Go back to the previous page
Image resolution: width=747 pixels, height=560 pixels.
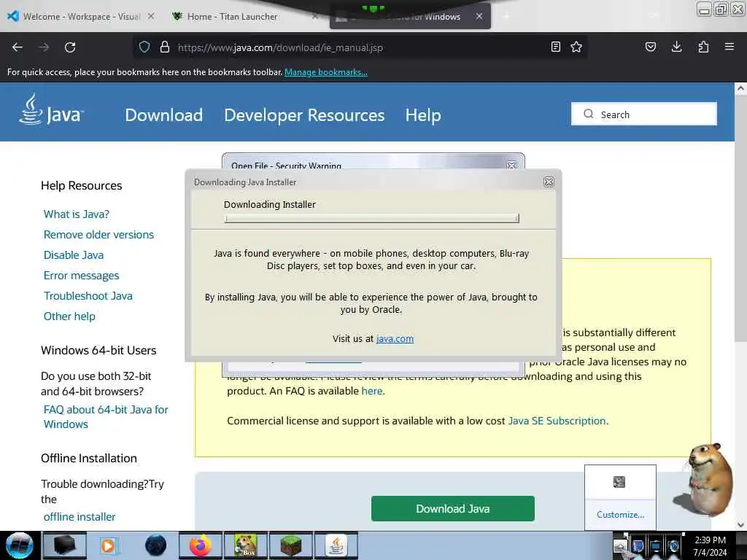[x=18, y=47]
